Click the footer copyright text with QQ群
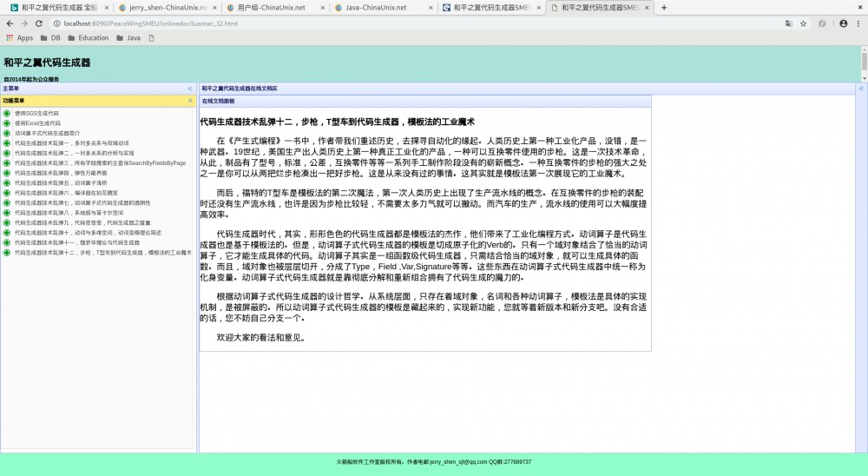 pyautogui.click(x=434, y=461)
